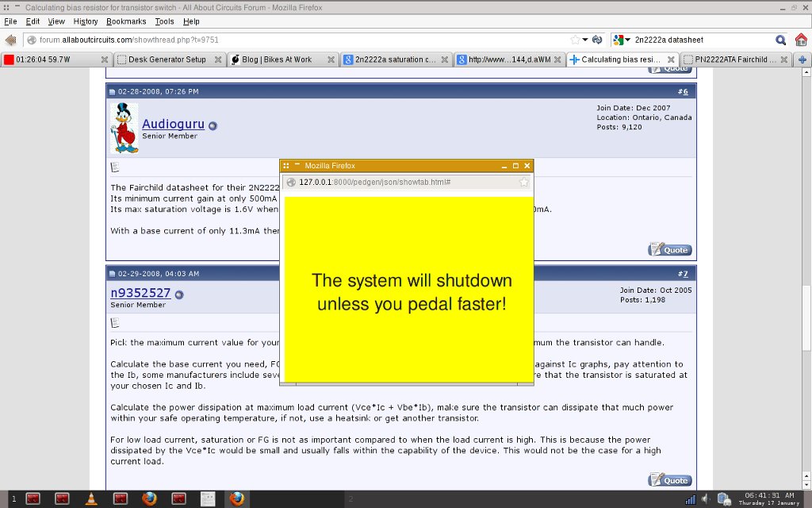Click the page scrollbar bottom down arrow
812x508 pixels.
pos(806,486)
